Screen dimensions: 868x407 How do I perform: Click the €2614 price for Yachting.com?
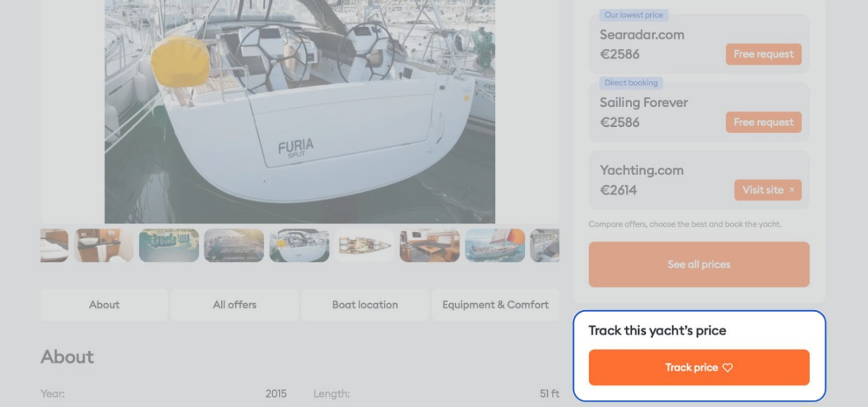[618, 190]
